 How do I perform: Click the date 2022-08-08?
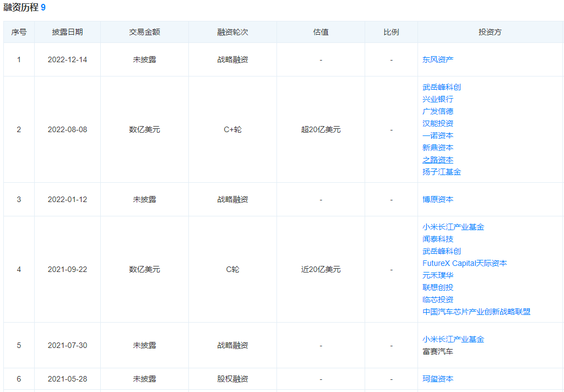[x=67, y=129]
